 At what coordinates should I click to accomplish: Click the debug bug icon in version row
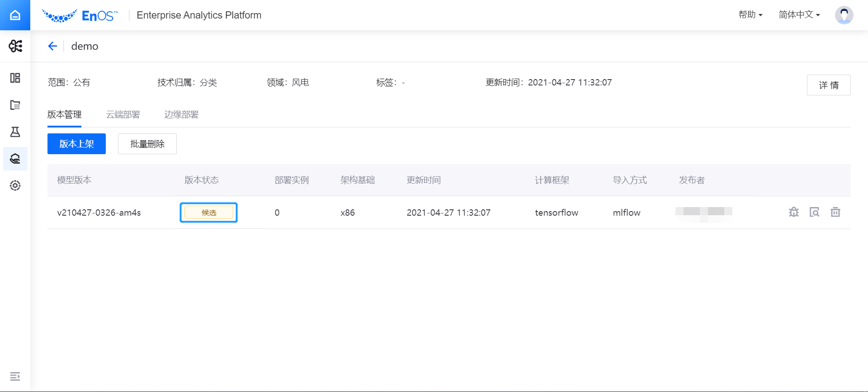(x=793, y=212)
